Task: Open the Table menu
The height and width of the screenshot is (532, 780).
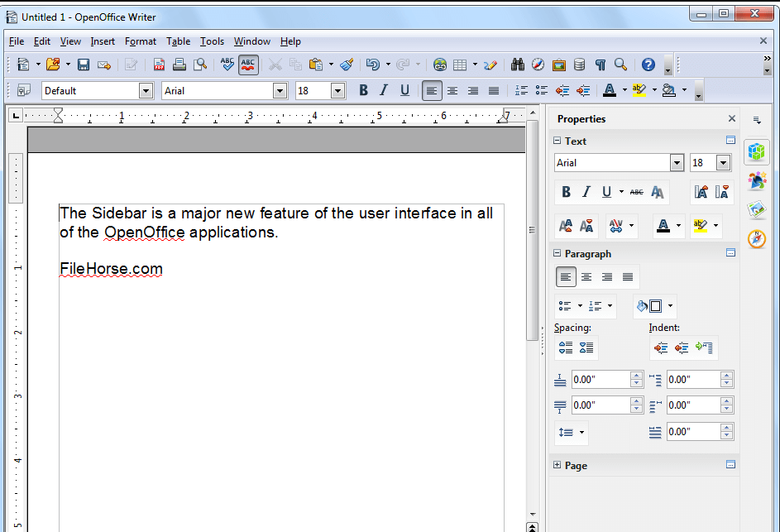Action: [178, 41]
